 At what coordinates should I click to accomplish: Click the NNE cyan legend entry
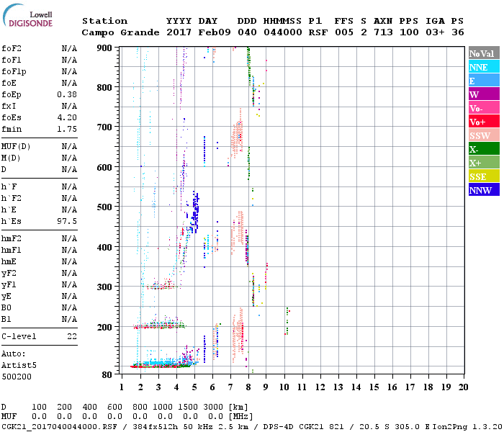(483, 67)
